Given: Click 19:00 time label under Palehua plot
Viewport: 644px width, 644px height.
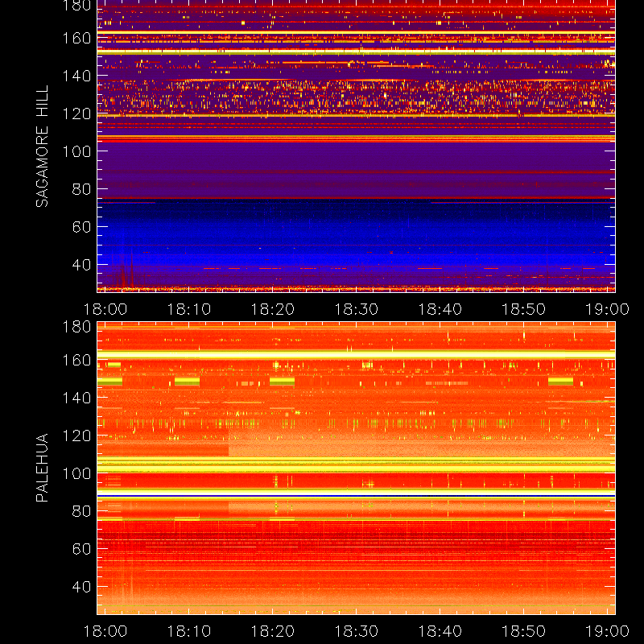Looking at the screenshot, I should coord(607,631).
